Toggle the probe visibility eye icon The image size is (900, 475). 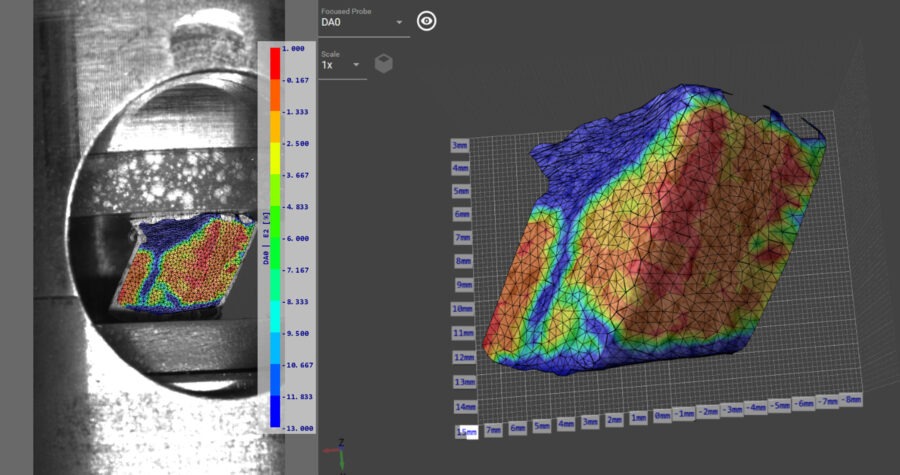[426, 22]
